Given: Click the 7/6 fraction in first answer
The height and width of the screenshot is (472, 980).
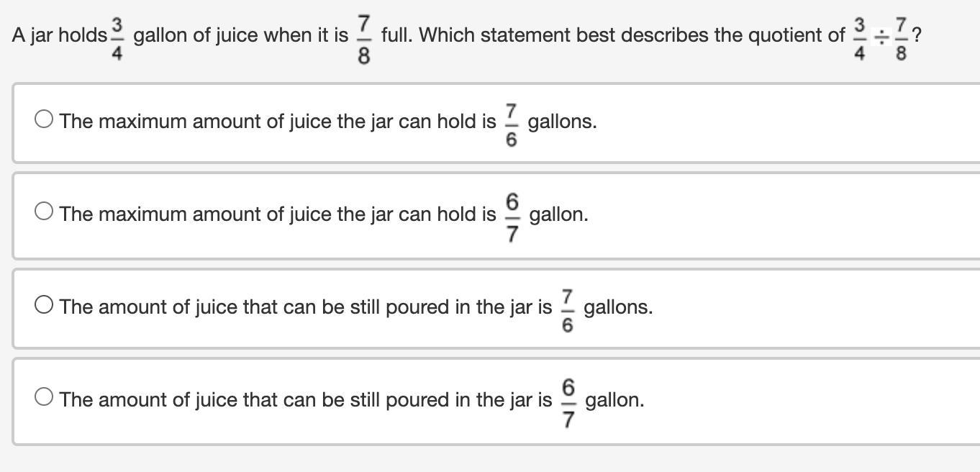Looking at the screenshot, I should point(511,125).
